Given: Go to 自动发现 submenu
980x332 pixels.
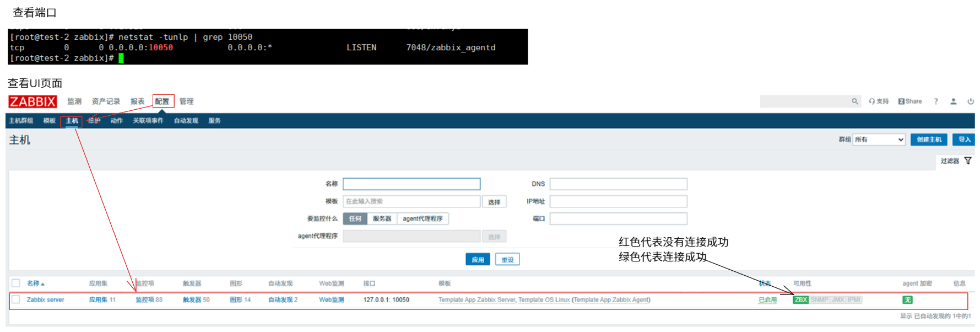Looking at the screenshot, I should (186, 121).
